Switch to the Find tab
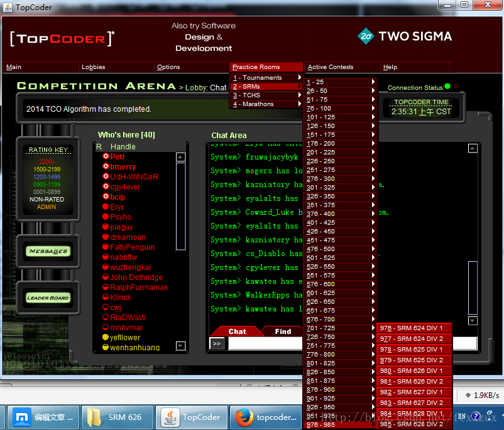 (x=283, y=331)
